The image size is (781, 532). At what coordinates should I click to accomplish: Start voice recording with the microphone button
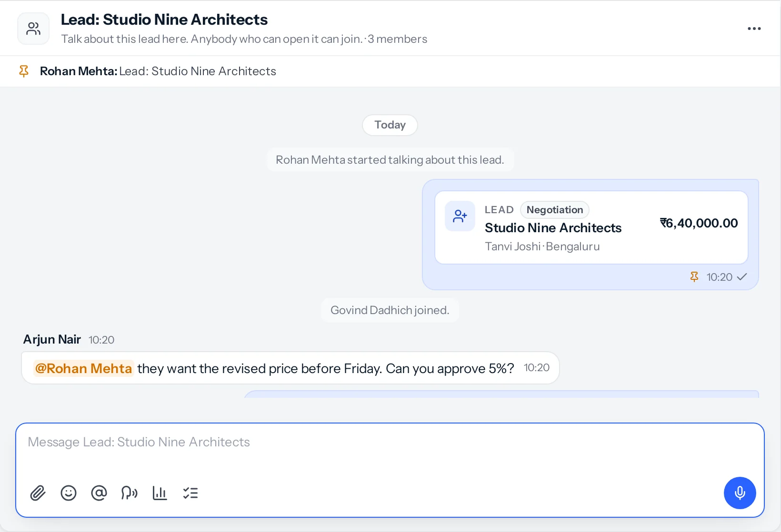740,493
